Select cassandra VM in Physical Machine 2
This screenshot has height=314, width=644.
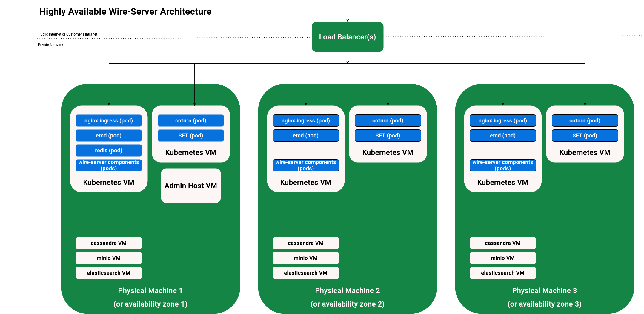click(306, 243)
